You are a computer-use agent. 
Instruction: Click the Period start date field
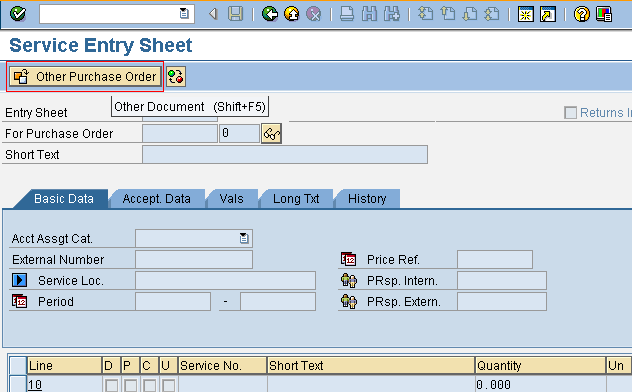click(x=173, y=301)
